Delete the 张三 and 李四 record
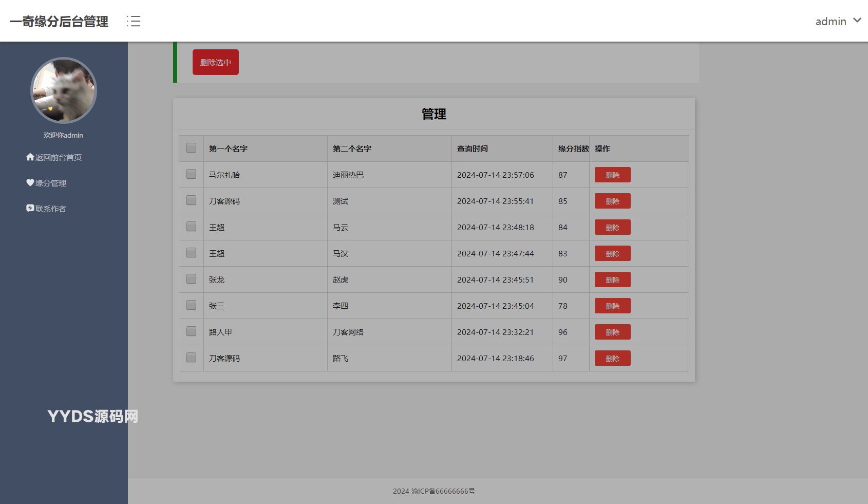The height and width of the screenshot is (504, 868). point(612,306)
